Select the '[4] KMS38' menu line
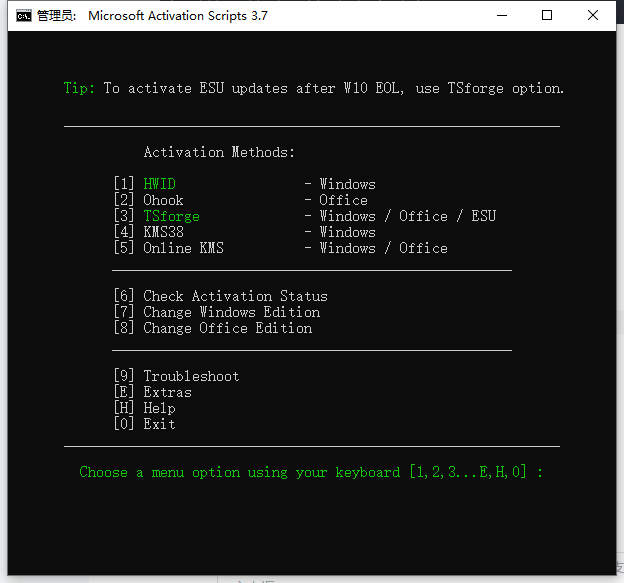This screenshot has width=624, height=583. (x=148, y=232)
